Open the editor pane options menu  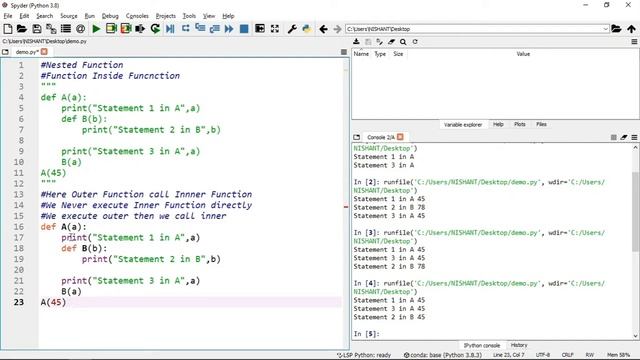[x=344, y=52]
